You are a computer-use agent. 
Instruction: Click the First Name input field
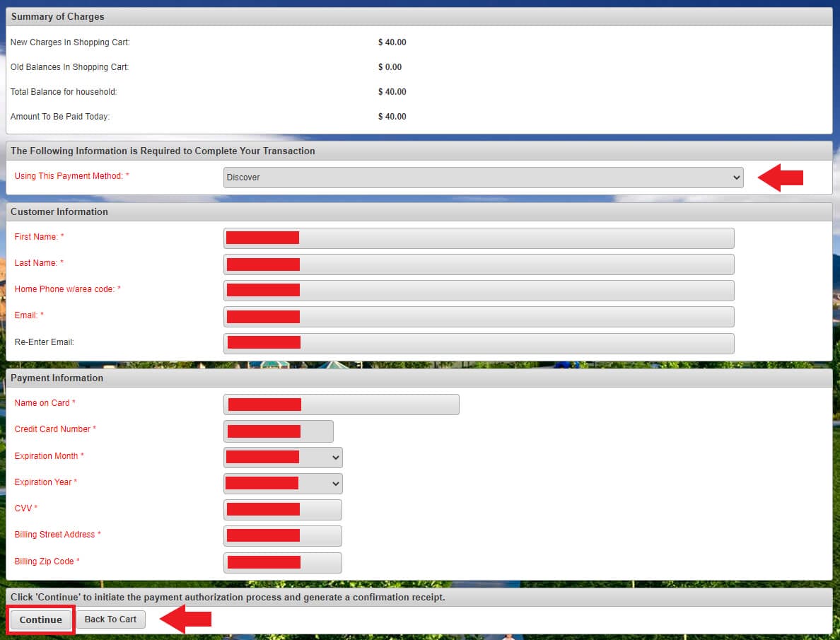479,238
